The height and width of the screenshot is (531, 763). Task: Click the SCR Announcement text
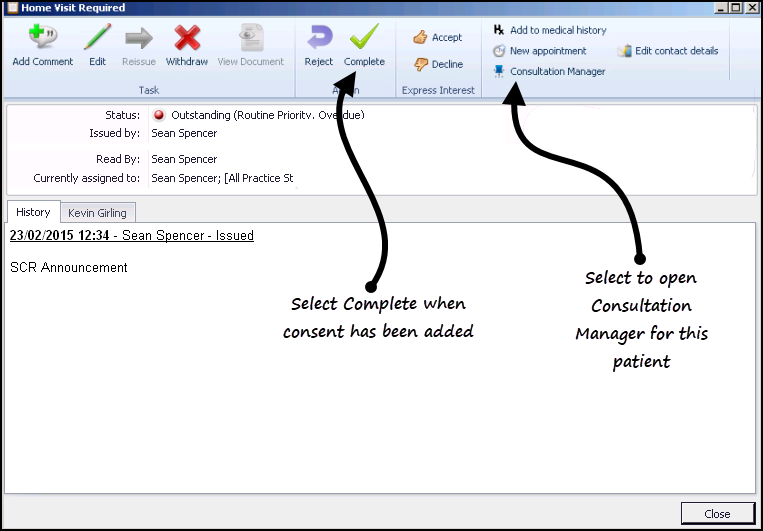69,268
